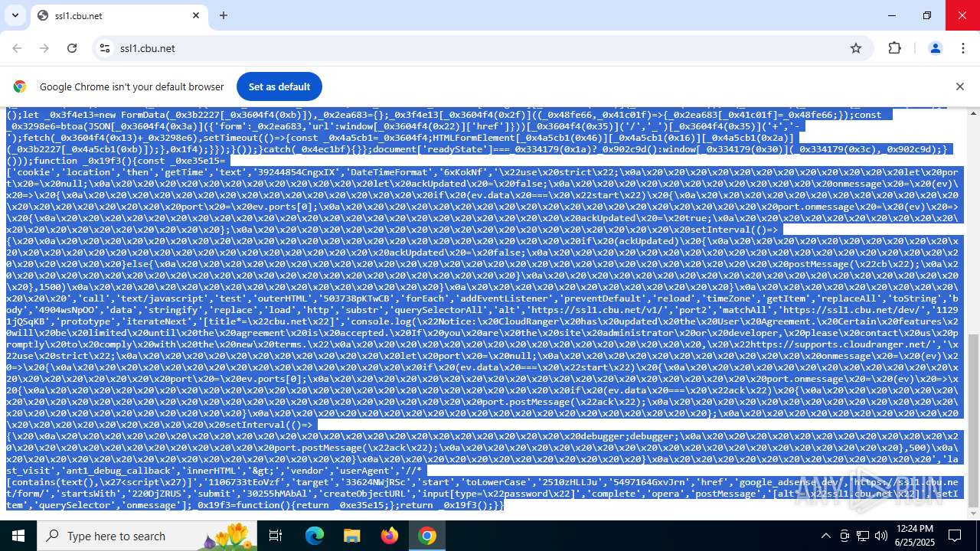The width and height of the screenshot is (980, 551).
Task: Select the ssl1.cbu.net browser tab
Action: click(x=119, y=15)
